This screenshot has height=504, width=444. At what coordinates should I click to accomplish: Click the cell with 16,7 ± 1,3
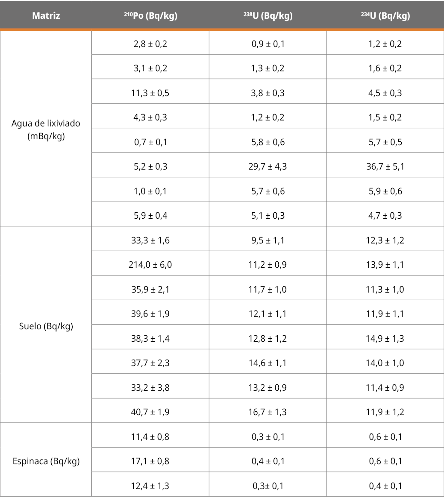point(268,412)
